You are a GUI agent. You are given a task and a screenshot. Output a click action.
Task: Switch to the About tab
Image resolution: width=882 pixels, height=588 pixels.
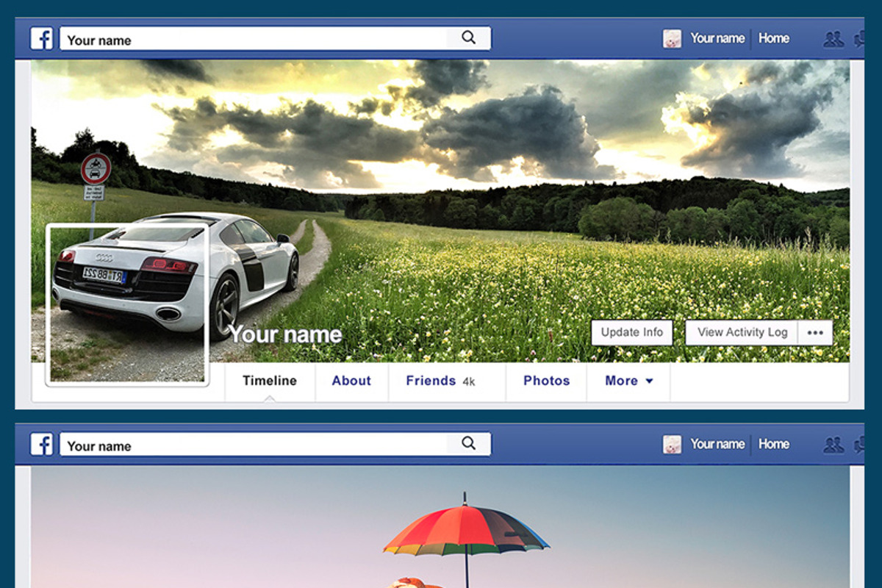coord(351,381)
